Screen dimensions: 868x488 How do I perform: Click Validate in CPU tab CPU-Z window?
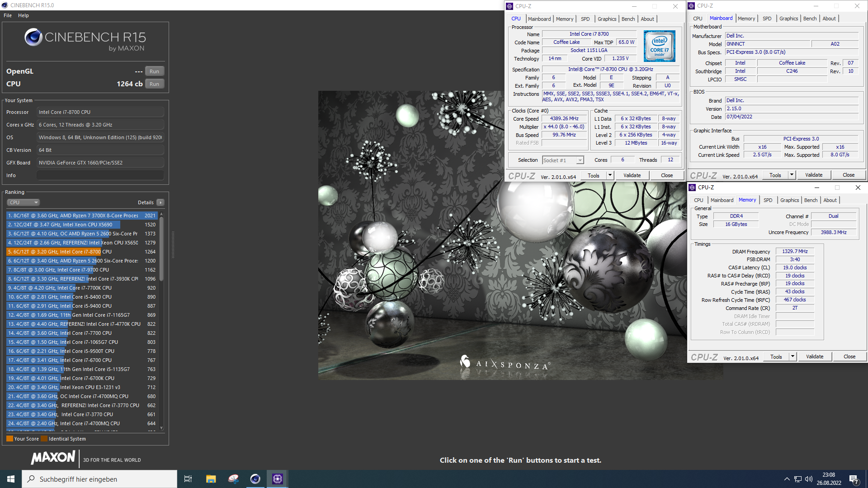tap(632, 176)
